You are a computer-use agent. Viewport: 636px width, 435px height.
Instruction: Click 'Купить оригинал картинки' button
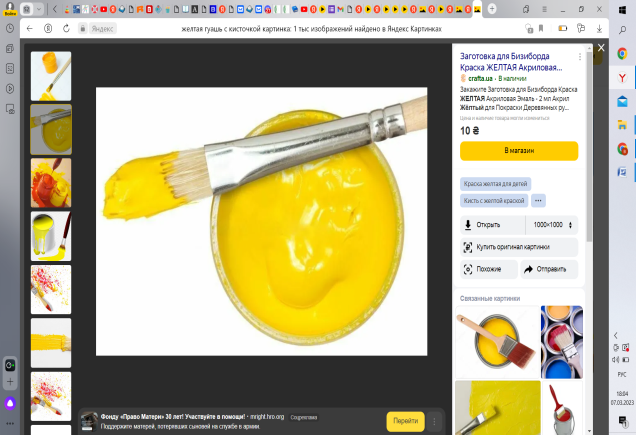click(519, 247)
